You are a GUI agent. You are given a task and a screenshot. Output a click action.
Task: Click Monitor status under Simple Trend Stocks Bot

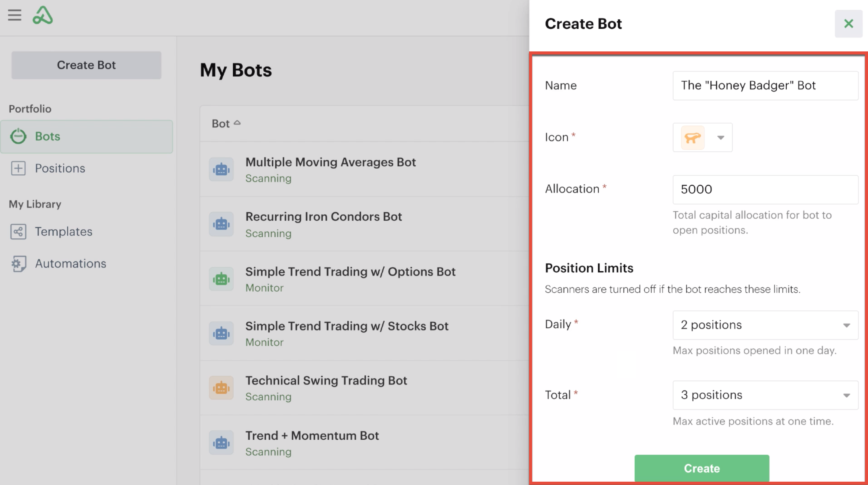[x=265, y=342]
